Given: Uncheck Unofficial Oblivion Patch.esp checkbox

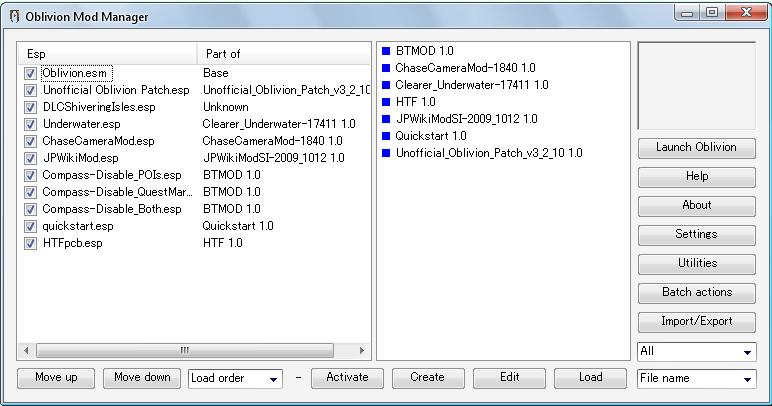Looking at the screenshot, I should 31,91.
